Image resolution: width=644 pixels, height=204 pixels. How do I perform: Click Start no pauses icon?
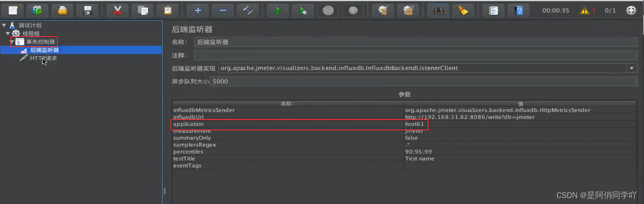coord(303,10)
